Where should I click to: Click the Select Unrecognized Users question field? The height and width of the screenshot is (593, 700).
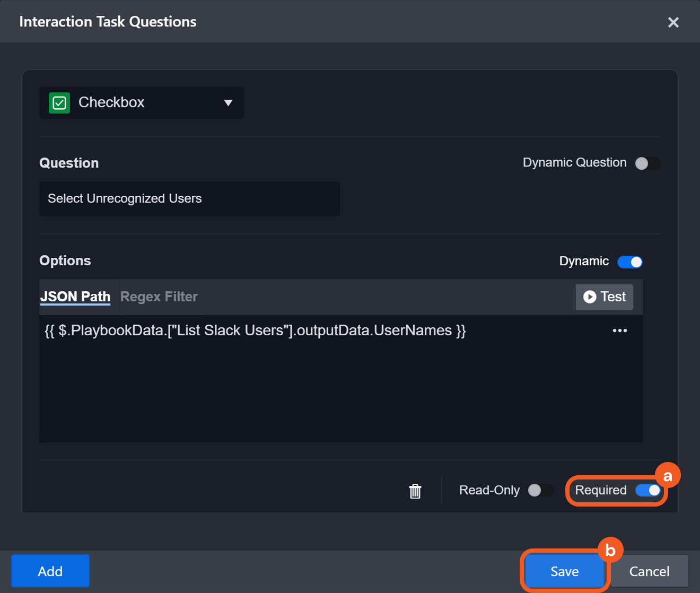[x=189, y=199]
